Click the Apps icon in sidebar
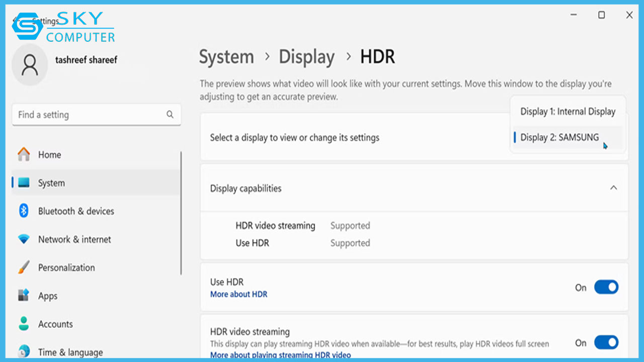 24,296
